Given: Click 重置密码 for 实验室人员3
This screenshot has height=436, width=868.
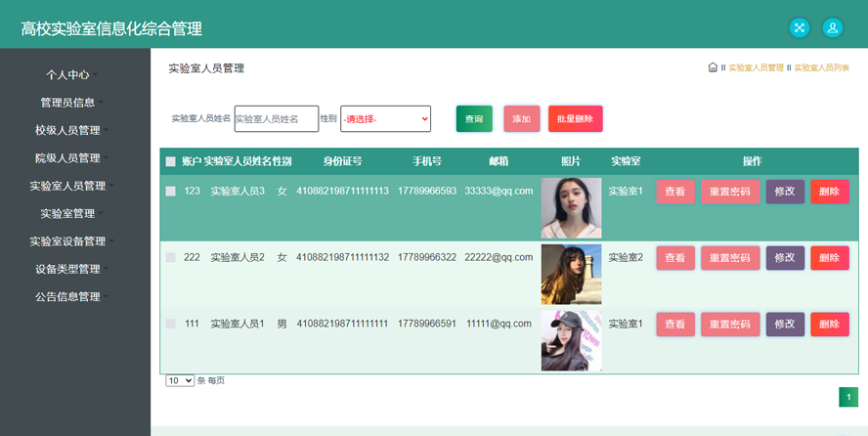Looking at the screenshot, I should pyautogui.click(x=730, y=192).
